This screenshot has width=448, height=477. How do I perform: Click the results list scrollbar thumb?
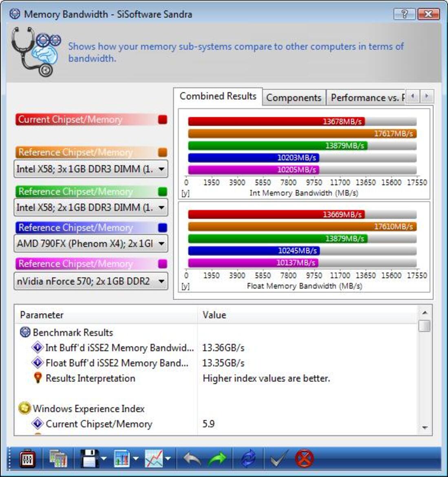point(425,326)
